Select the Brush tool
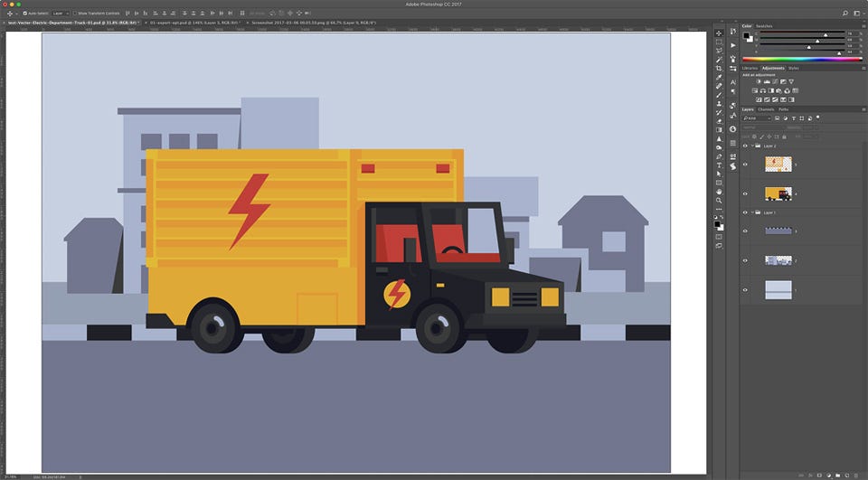 click(x=719, y=95)
